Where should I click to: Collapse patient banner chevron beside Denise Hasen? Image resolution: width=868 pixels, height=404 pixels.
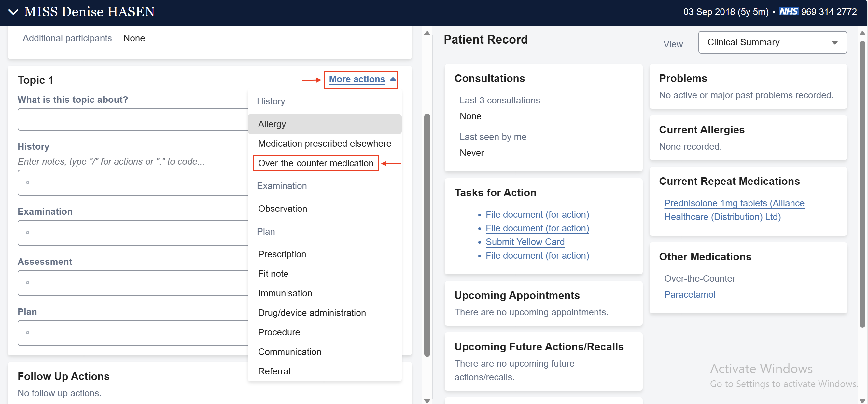coord(13,12)
